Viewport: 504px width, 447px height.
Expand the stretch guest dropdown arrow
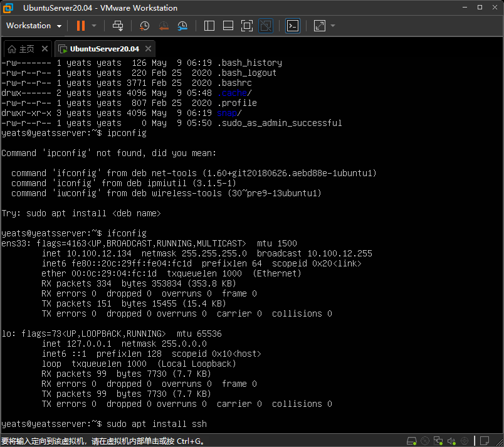(x=333, y=26)
